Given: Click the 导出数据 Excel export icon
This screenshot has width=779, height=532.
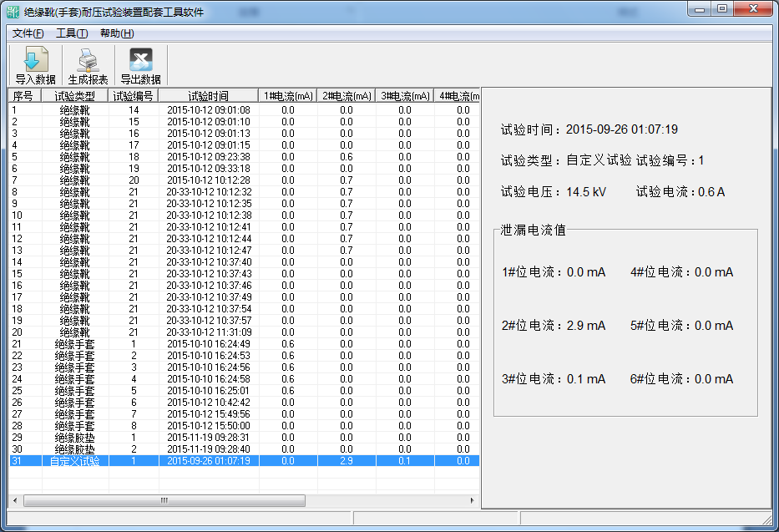Looking at the screenshot, I should 140,61.
